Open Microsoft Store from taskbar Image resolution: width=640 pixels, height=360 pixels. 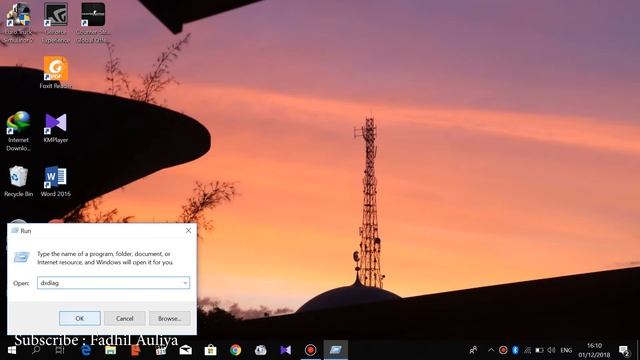[211, 350]
